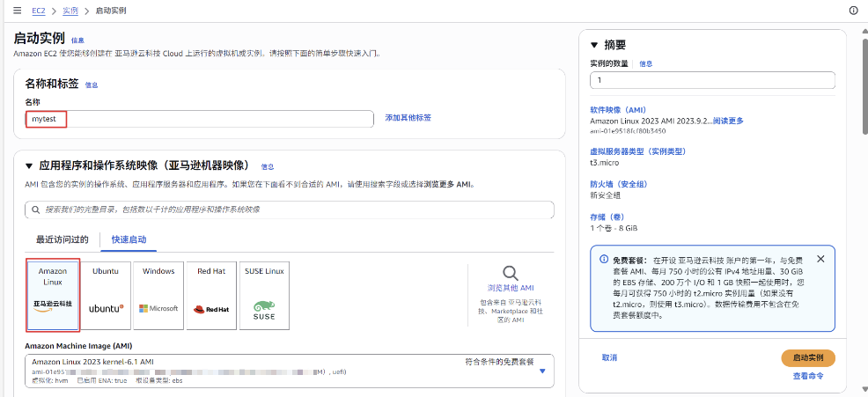Image resolution: width=868 pixels, height=397 pixels.
Task: Click the 新安全组 text in summary
Action: click(x=606, y=195)
